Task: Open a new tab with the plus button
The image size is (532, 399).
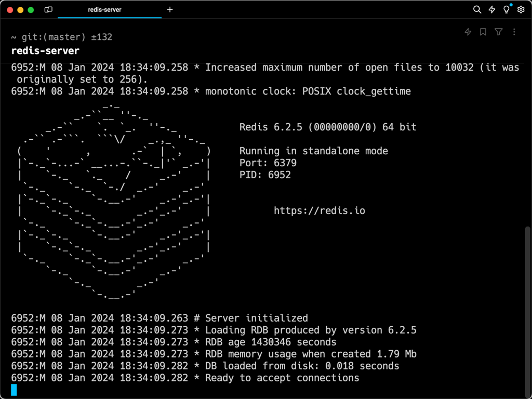Action: (170, 9)
